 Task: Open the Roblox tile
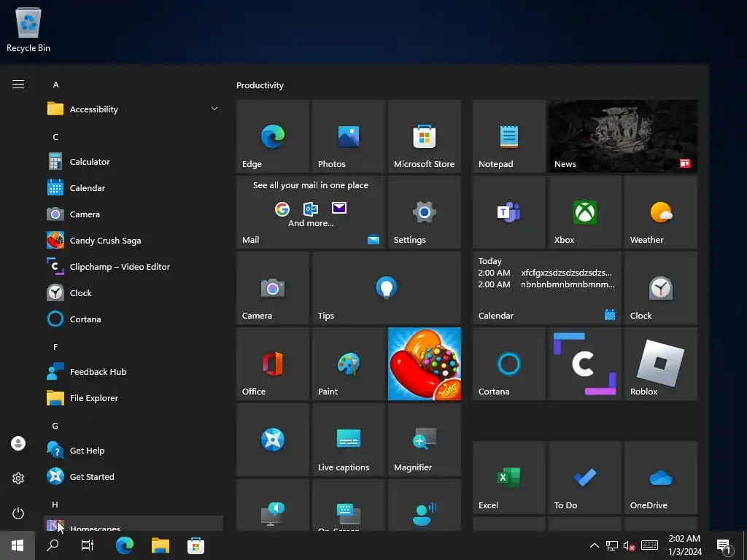661,364
